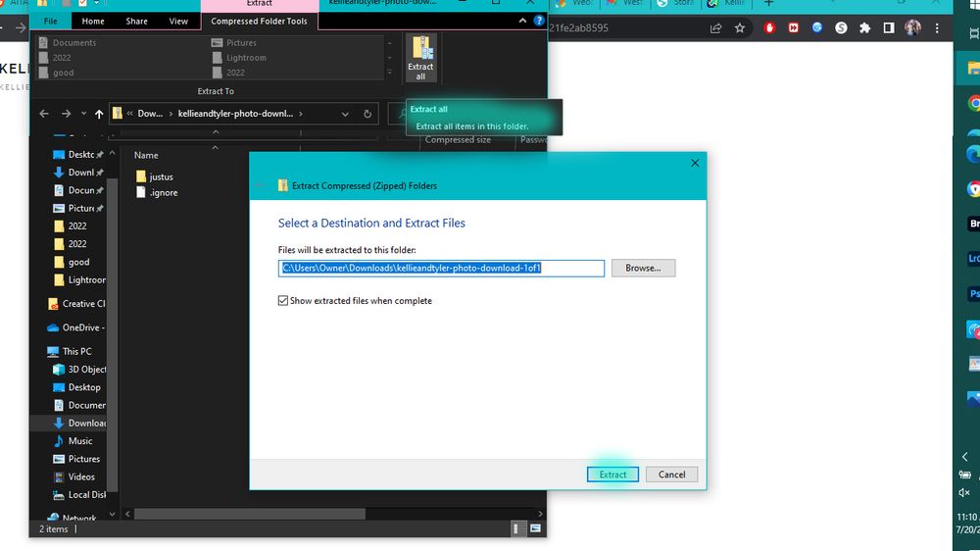Select Downloads under This PC
Viewport: 980px width, 551px height.
point(79,424)
